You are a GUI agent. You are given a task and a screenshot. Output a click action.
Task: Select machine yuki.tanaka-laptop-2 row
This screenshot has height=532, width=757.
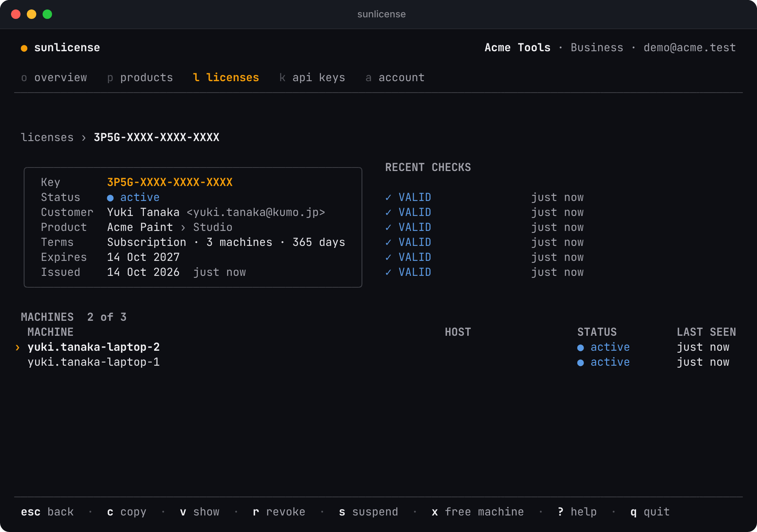(378, 347)
